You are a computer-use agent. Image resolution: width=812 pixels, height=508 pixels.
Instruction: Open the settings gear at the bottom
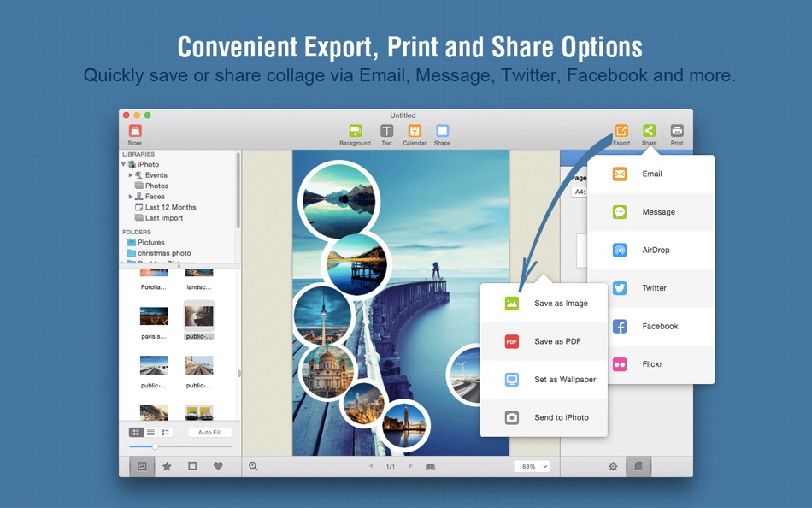click(x=612, y=466)
